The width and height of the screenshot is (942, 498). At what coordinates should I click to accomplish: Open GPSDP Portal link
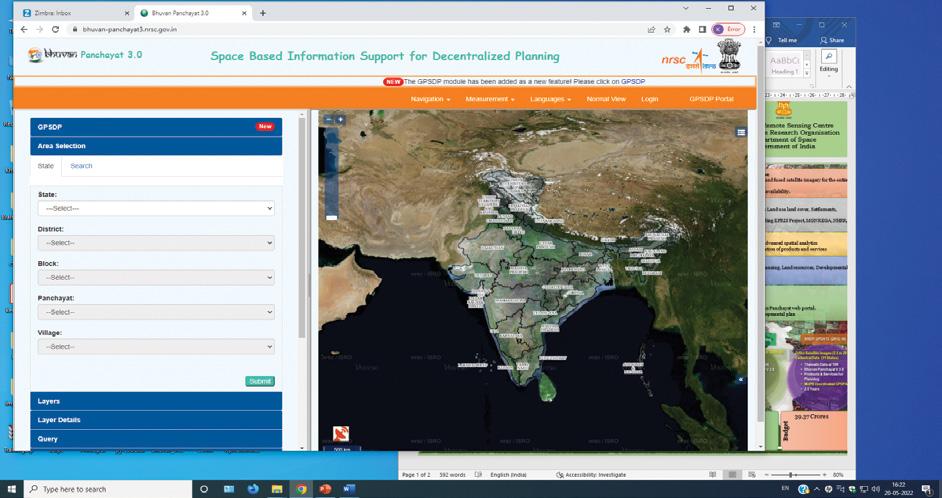(711, 99)
